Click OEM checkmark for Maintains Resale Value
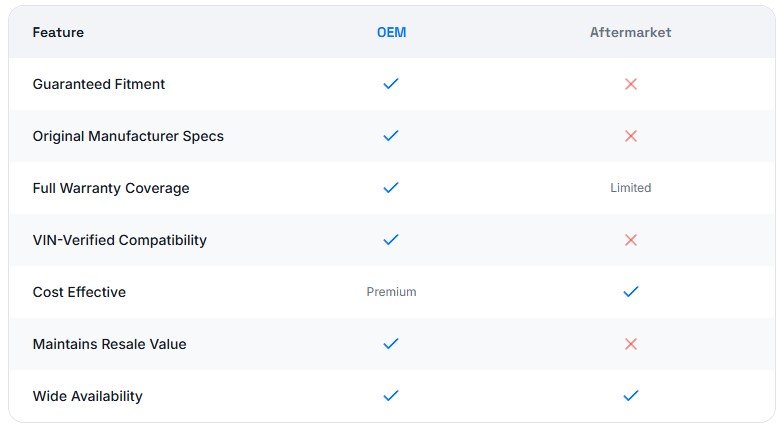 coord(391,344)
